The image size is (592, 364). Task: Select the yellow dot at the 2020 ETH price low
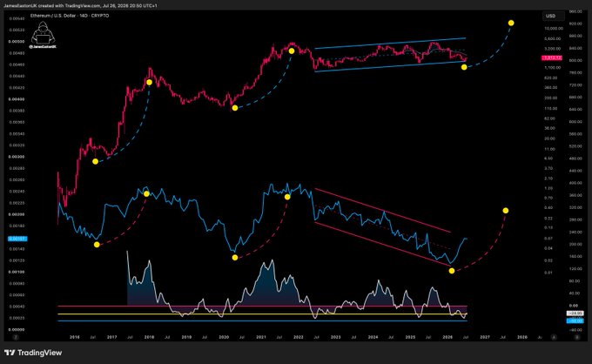click(235, 108)
